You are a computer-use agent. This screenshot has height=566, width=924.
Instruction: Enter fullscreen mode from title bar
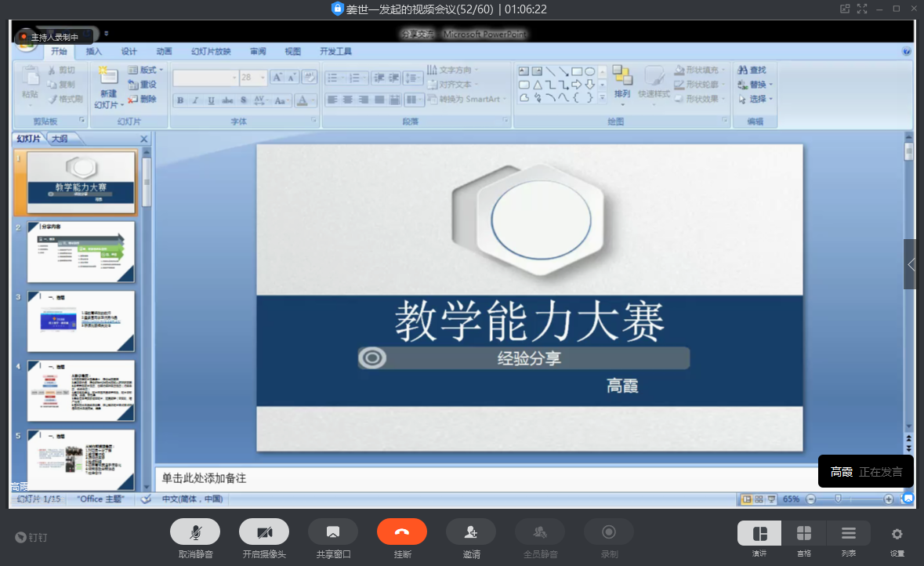point(862,9)
